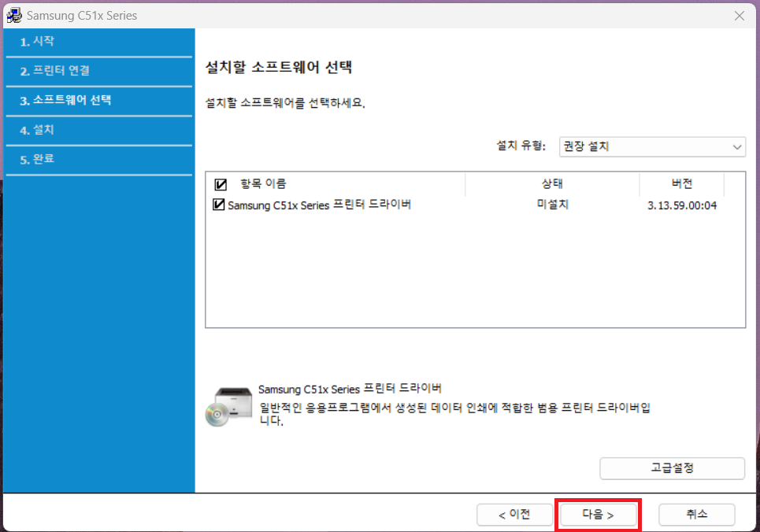760x532 pixels.
Task: Click the Samsung installer icon in the title bar
Action: 14,15
